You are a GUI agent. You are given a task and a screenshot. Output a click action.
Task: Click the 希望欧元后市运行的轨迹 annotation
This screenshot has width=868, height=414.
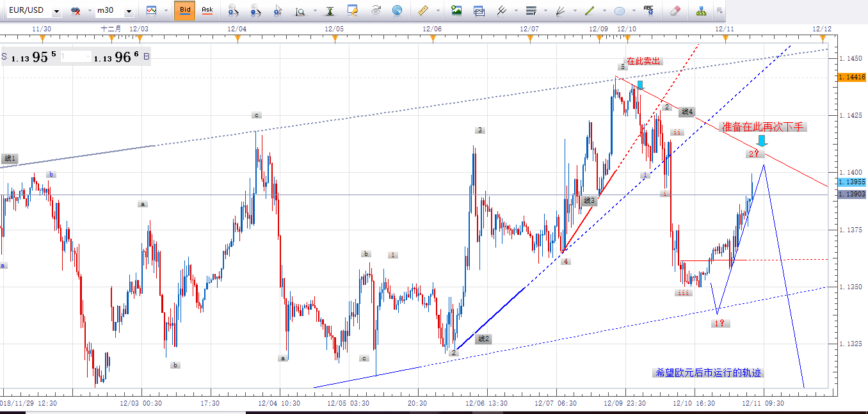point(709,373)
